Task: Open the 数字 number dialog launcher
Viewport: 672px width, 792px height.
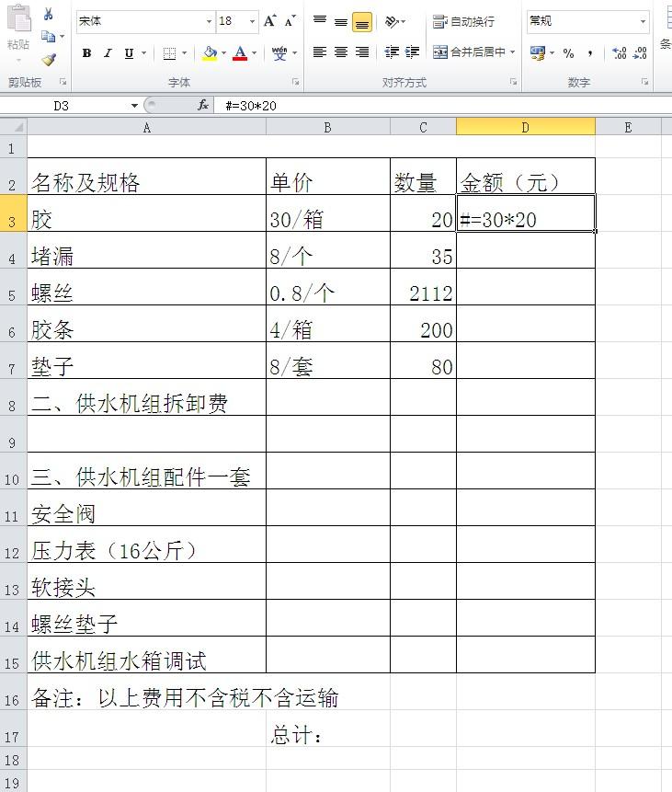Action: 644,82
